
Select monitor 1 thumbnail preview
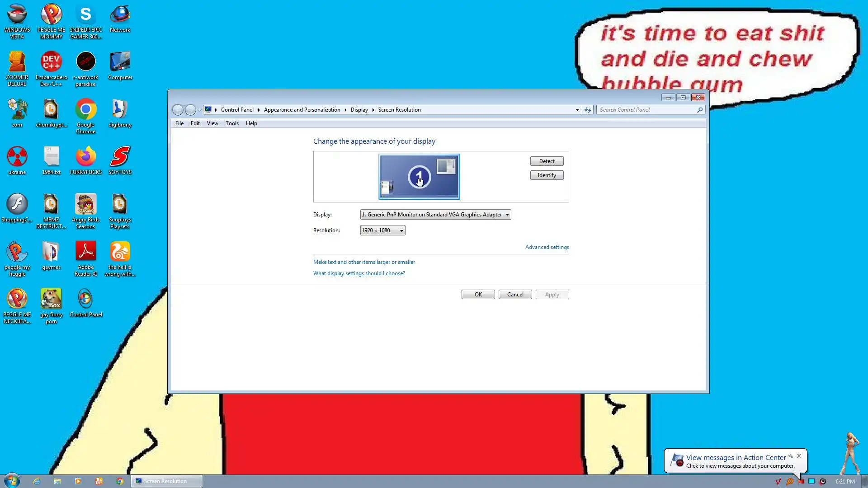(419, 177)
